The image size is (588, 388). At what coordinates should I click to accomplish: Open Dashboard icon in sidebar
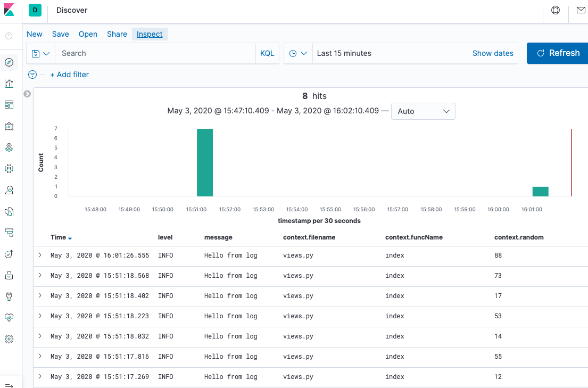[9, 105]
